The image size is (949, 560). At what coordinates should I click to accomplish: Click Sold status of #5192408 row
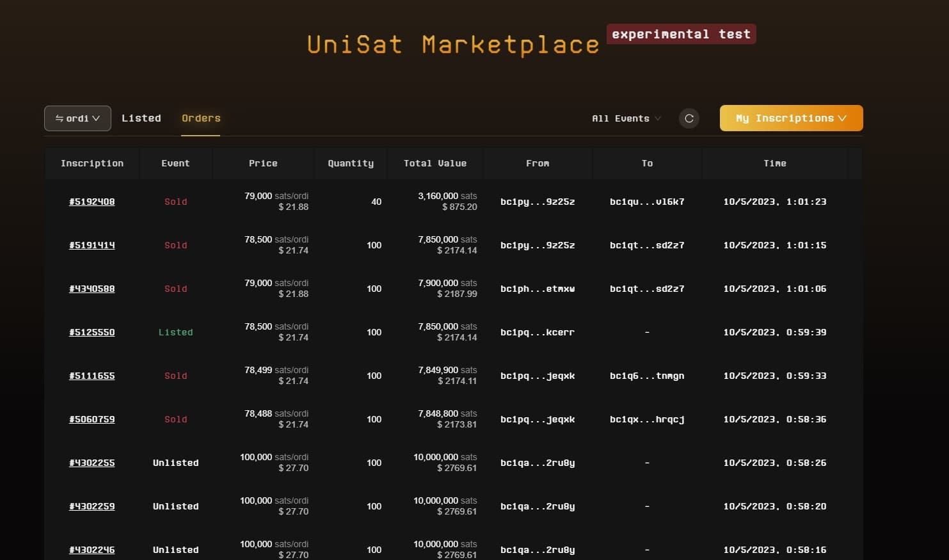(176, 202)
